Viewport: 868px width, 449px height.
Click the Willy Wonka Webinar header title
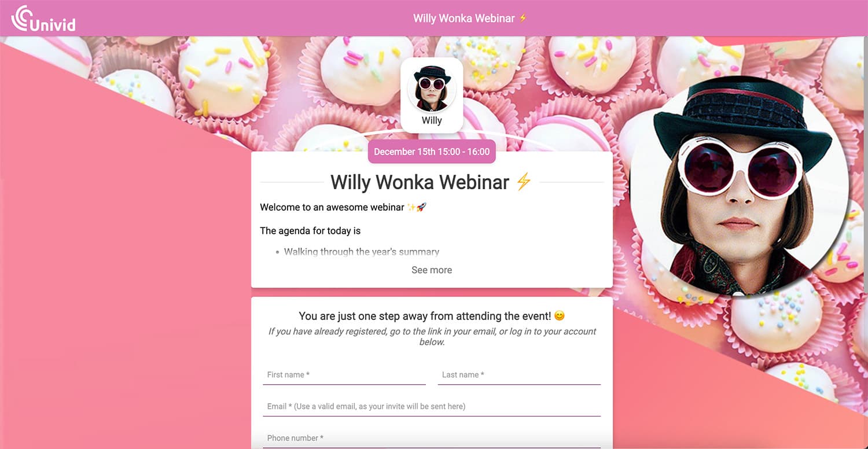point(464,18)
